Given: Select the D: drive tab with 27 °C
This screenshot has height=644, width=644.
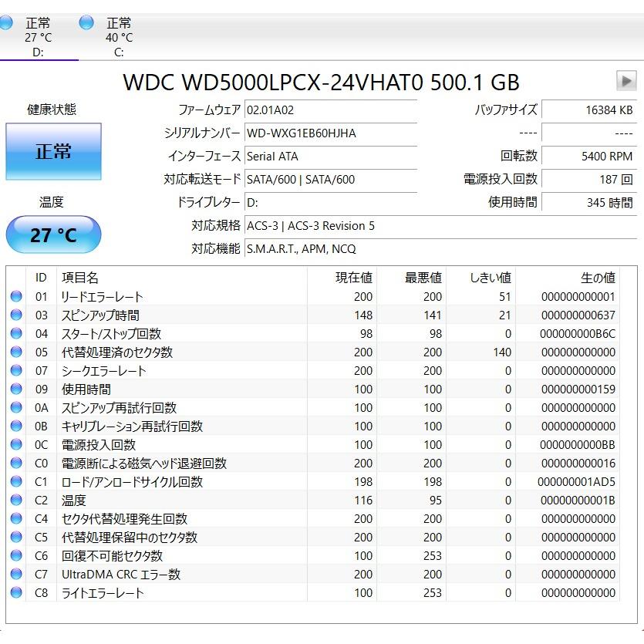Looking at the screenshot, I should tap(38, 37).
